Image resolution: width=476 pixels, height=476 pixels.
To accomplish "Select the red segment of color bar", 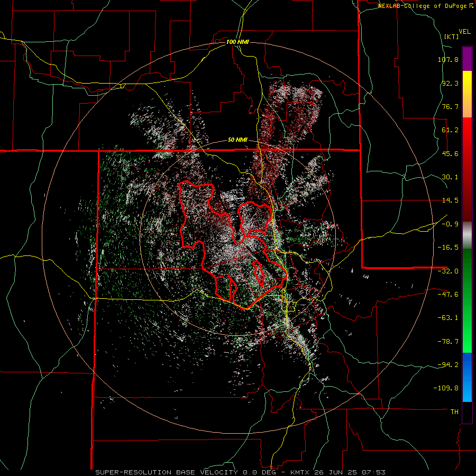I will pos(467,169).
